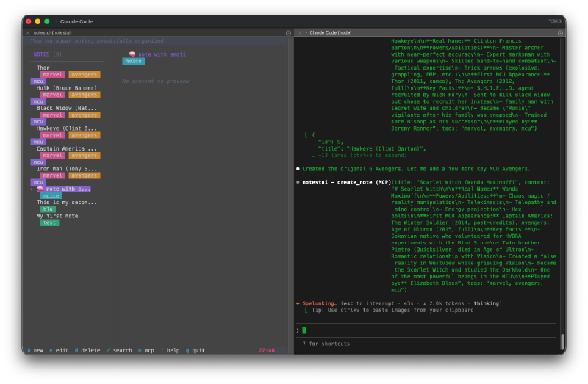Screen dimensions: 588x384
Task: Click the teal 'noice' tag in preview
Action: click(x=133, y=62)
